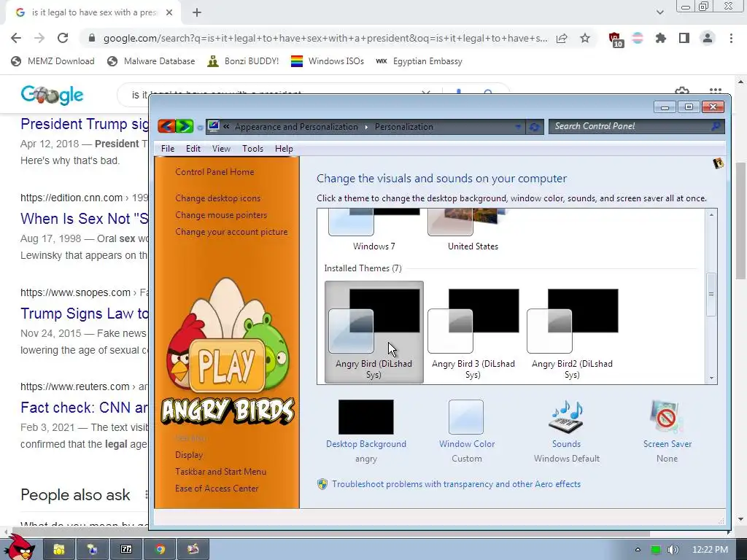
Task: Open Bonzi BUDDY! bookmark
Action: 243,61
